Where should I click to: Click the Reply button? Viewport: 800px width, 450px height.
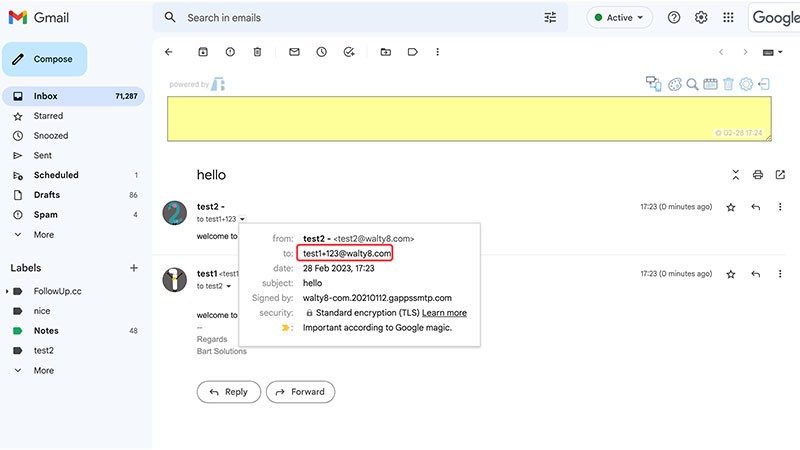229,392
